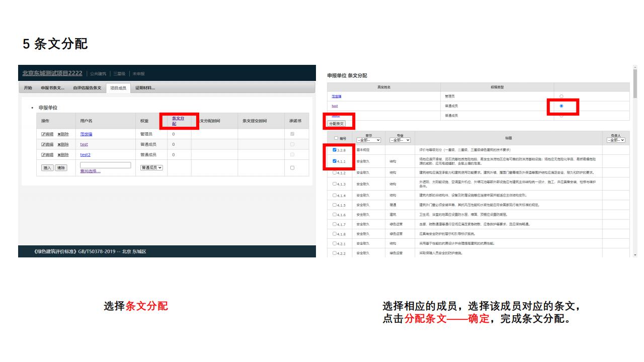
Task: Switch to the 申报书条文 tab
Action: pyautogui.click(x=53, y=88)
